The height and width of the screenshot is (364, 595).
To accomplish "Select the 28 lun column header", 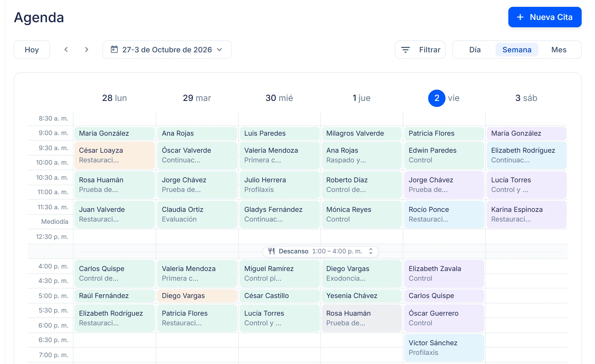I will (114, 98).
